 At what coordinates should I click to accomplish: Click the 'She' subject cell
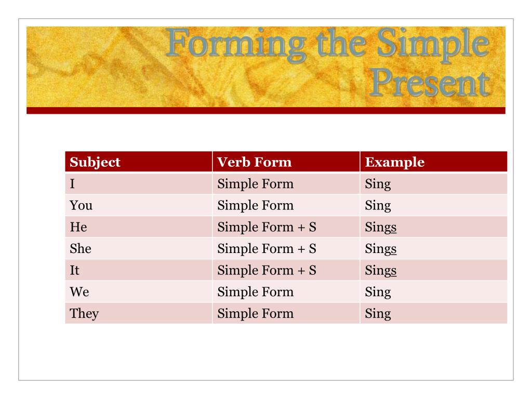pos(138,249)
